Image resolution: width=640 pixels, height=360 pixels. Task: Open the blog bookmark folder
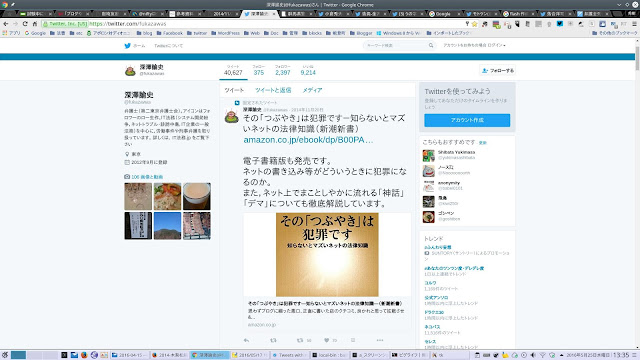click(x=144, y=33)
